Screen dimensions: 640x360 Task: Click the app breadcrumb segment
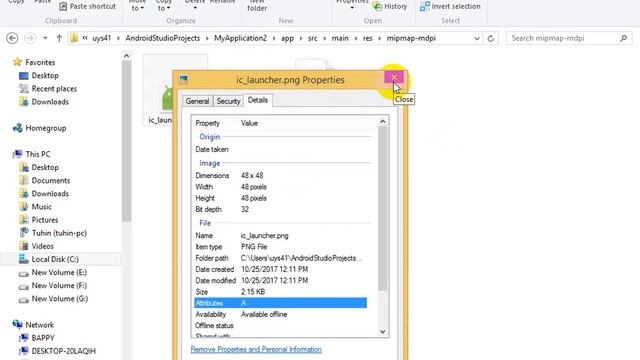287,38
